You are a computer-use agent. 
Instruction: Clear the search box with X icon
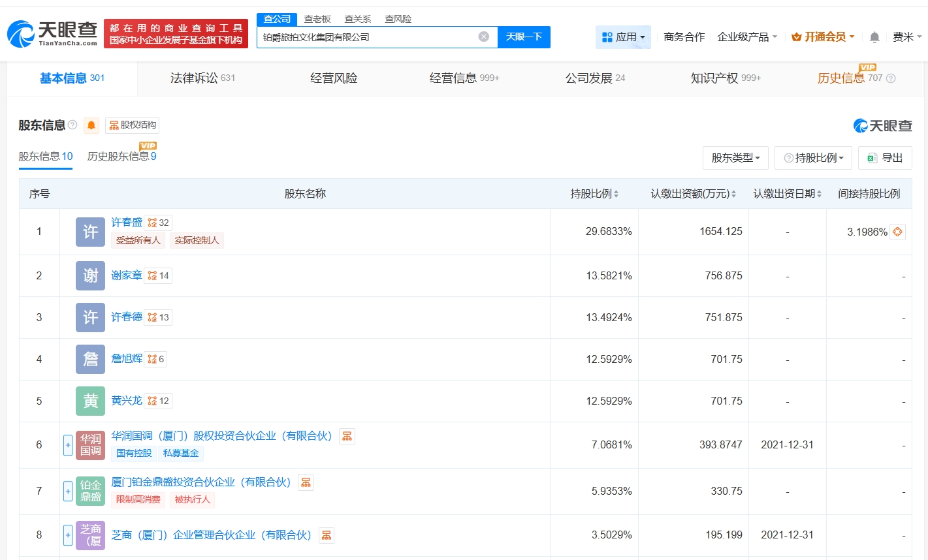coord(483,37)
